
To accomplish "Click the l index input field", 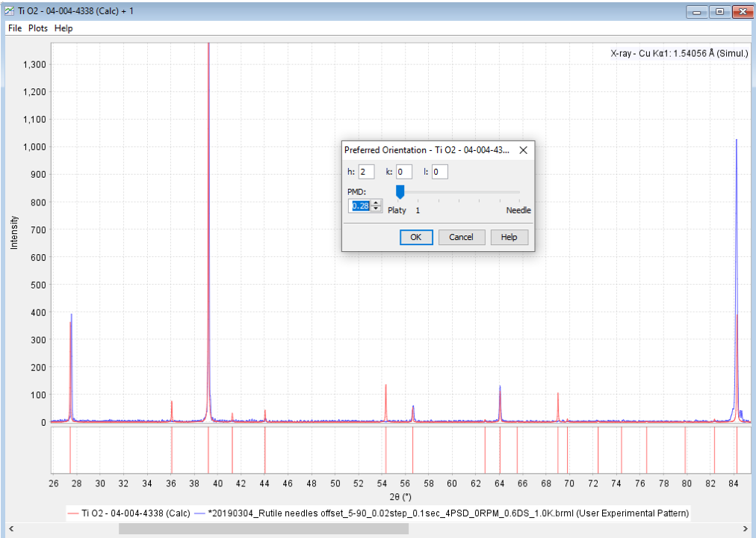I will pos(440,172).
